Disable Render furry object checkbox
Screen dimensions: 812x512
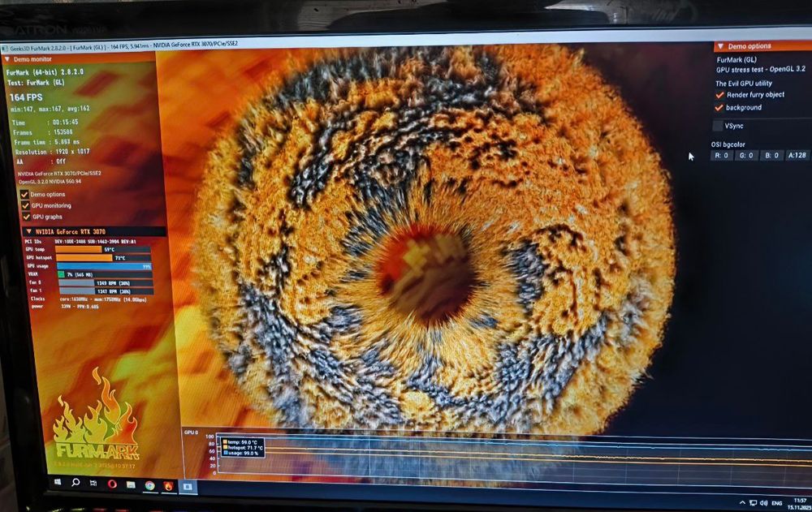(719, 95)
